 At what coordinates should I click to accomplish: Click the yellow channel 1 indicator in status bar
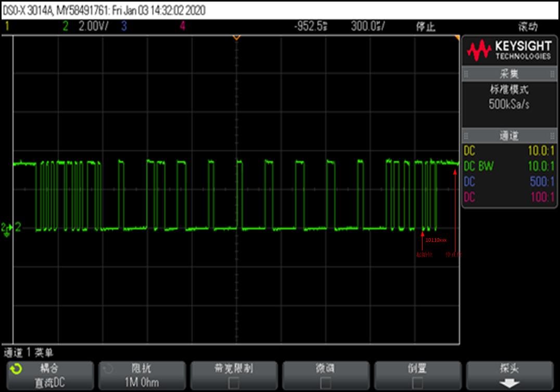pos(7,26)
